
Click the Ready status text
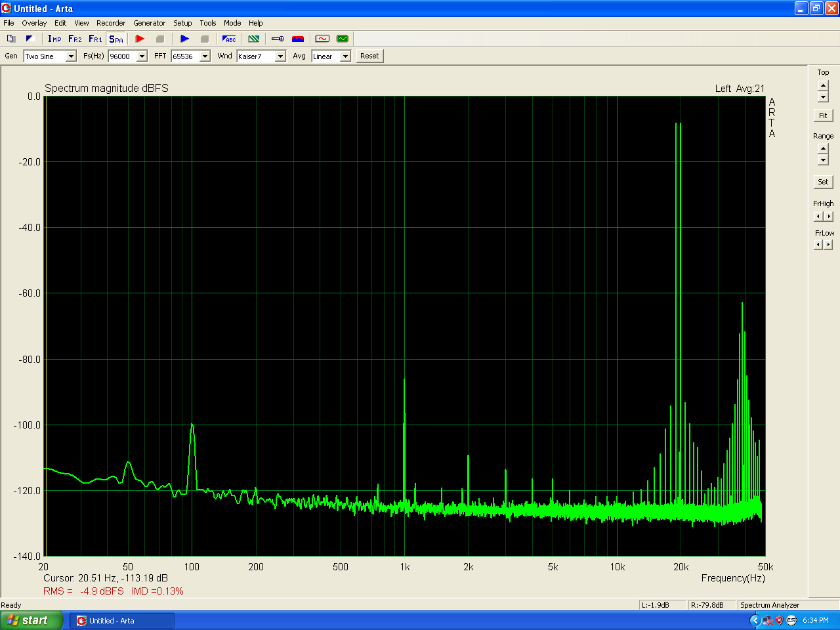tap(11, 605)
